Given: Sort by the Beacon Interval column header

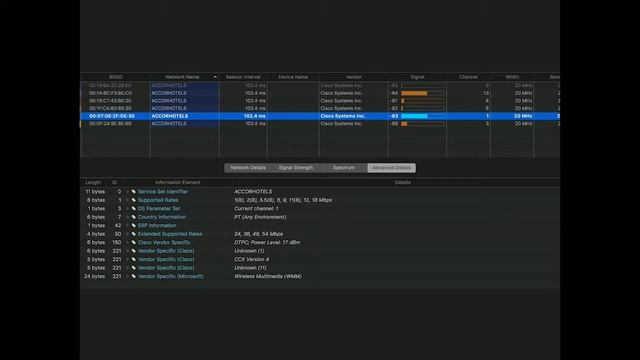Looking at the screenshot, I should [243, 77].
